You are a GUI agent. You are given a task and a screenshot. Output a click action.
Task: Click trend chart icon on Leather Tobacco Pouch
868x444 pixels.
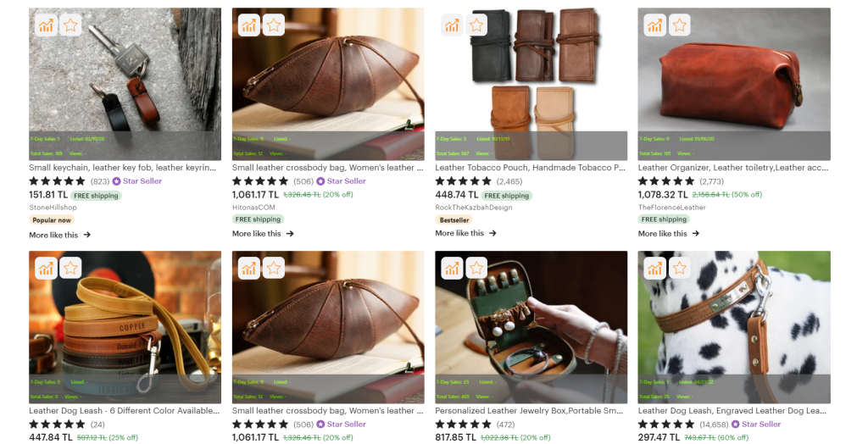453,25
